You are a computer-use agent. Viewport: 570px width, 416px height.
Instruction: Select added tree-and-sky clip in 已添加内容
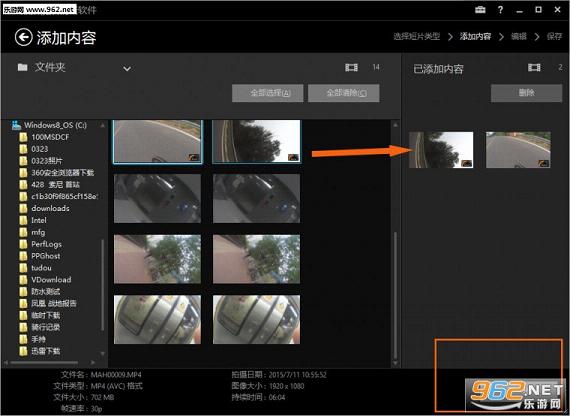coord(441,150)
